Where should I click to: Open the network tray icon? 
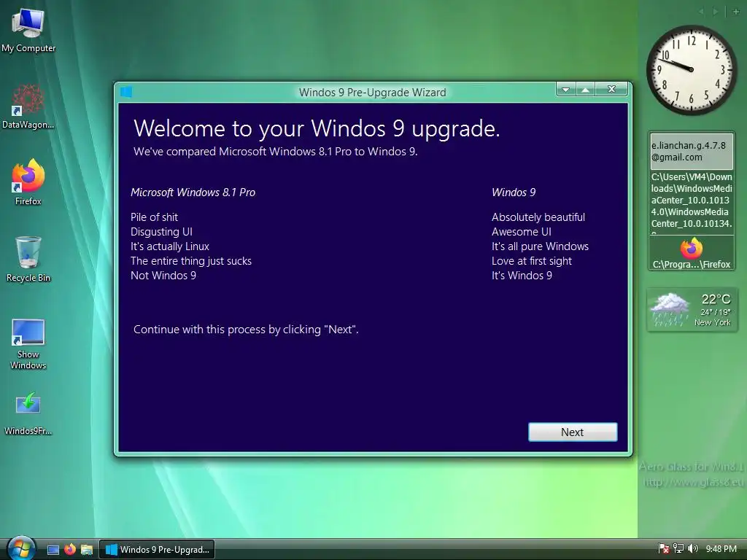(x=678, y=549)
